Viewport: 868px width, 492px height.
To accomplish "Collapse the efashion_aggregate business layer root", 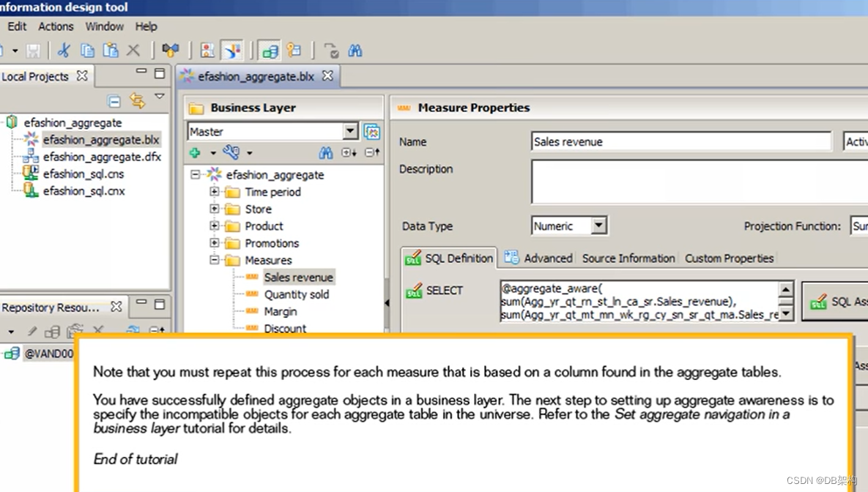I will [196, 174].
